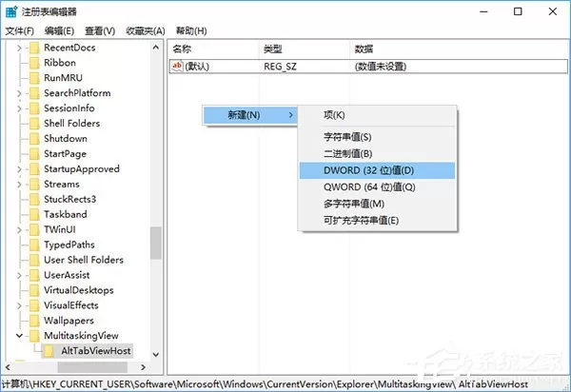Expand the SearchPlatform tree node
This screenshot has width=571, height=392.
(x=19, y=93)
